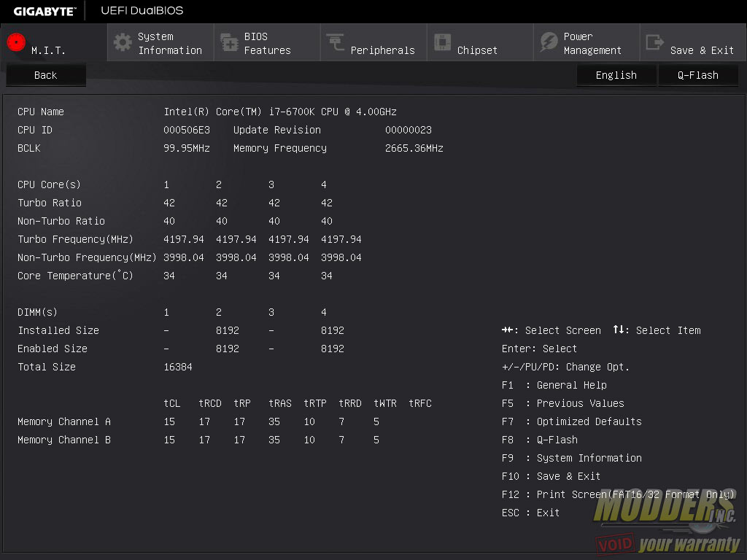The width and height of the screenshot is (747, 560).
Task: Select the Turbo Ratio row label
Action: [50, 203]
